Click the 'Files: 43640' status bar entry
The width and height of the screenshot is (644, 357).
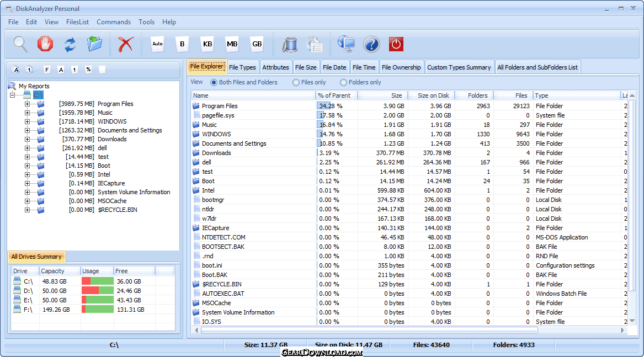click(431, 345)
